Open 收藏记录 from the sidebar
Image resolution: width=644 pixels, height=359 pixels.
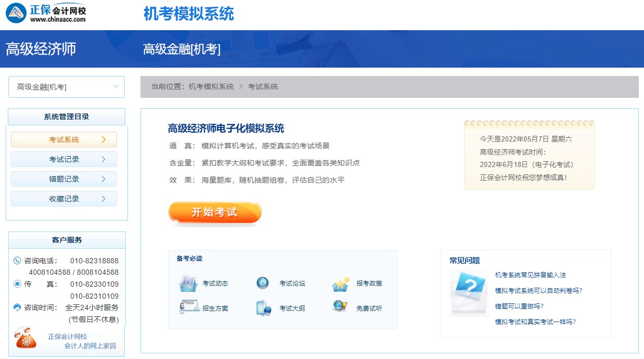(x=64, y=199)
